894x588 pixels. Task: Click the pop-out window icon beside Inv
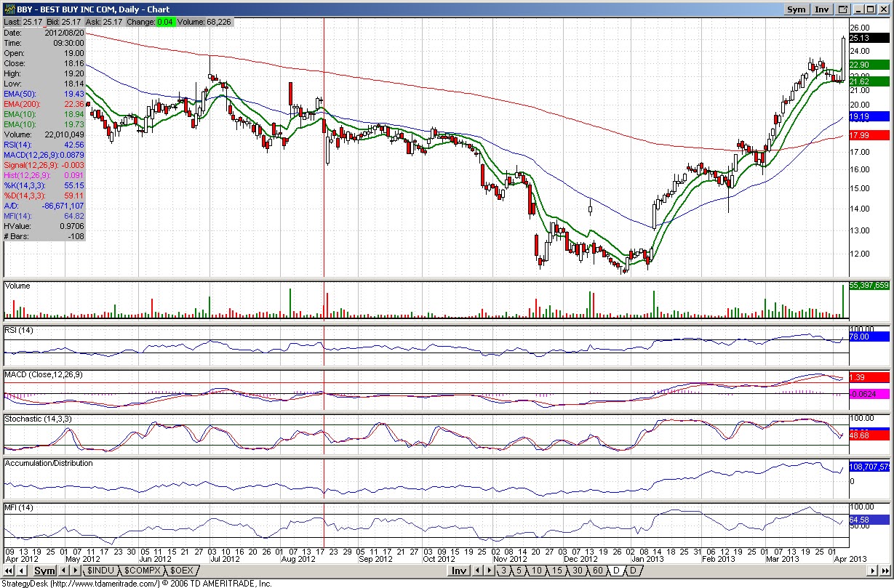point(843,9)
